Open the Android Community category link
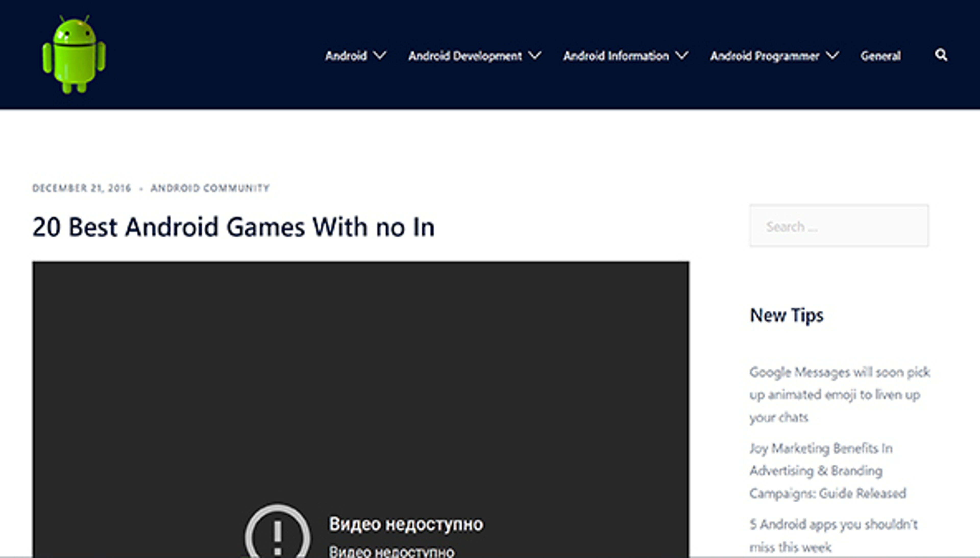This screenshot has height=558, width=980. point(210,188)
